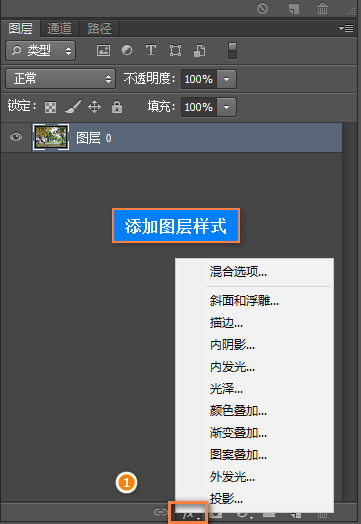The image size is (361, 524).
Task: Choose 图案叠加... layer style
Action: coord(254,455)
